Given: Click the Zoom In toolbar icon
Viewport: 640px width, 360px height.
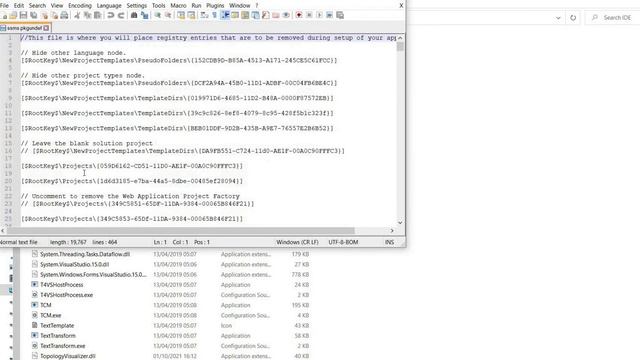Looking at the screenshot, I should (157, 16).
